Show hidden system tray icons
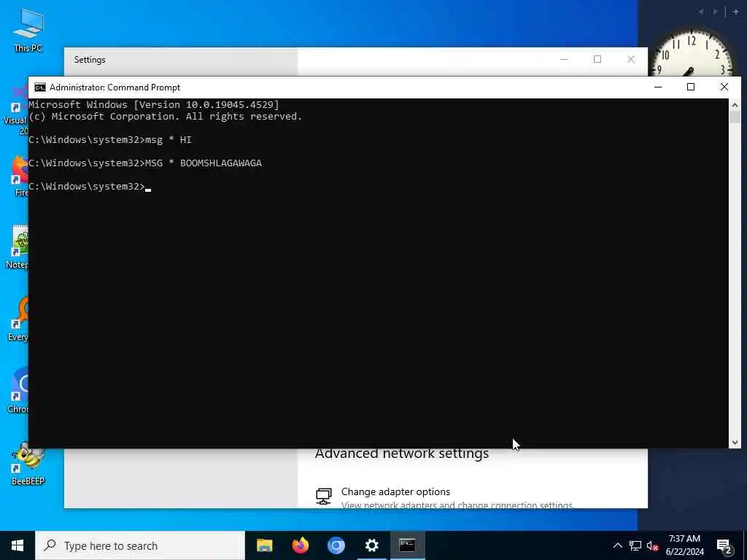747x560 pixels. pyautogui.click(x=617, y=545)
